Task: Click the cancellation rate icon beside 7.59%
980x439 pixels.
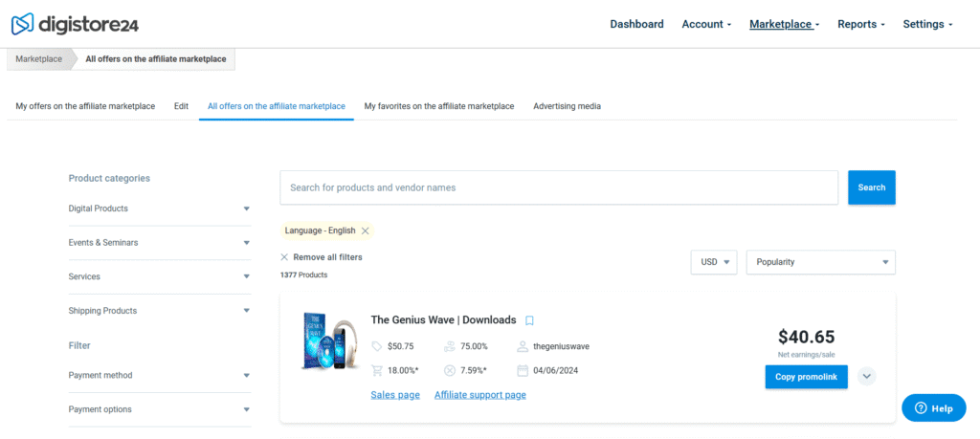Action: point(450,370)
